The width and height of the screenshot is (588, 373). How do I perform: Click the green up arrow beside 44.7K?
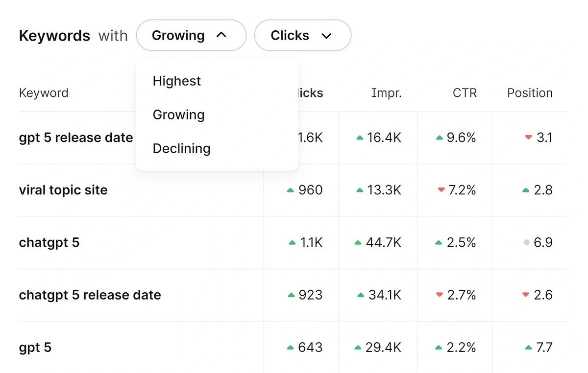click(358, 243)
